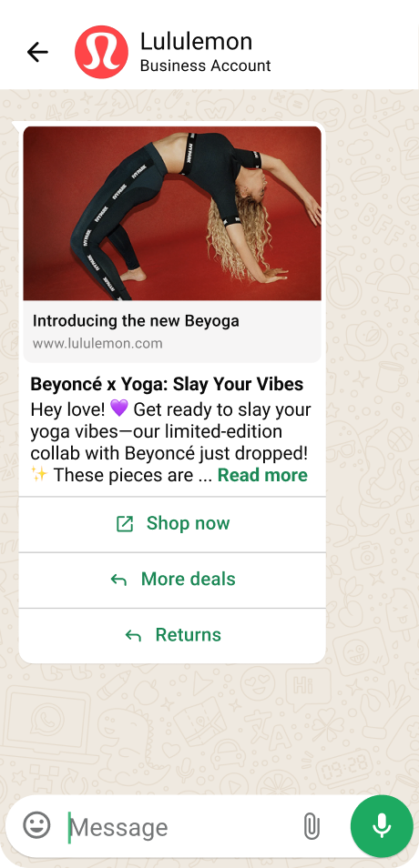
Task: Tap the reply arrow beside Returns
Action: point(133,635)
